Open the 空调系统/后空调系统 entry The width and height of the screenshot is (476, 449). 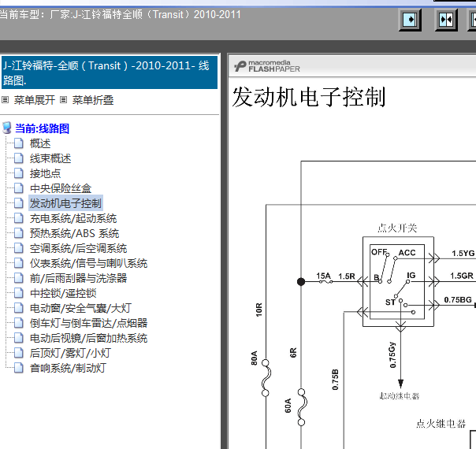pyautogui.click(x=78, y=248)
